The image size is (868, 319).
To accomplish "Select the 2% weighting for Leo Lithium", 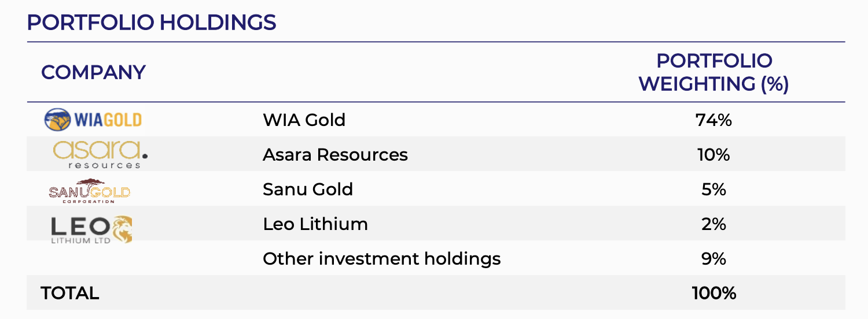I will coord(713,224).
